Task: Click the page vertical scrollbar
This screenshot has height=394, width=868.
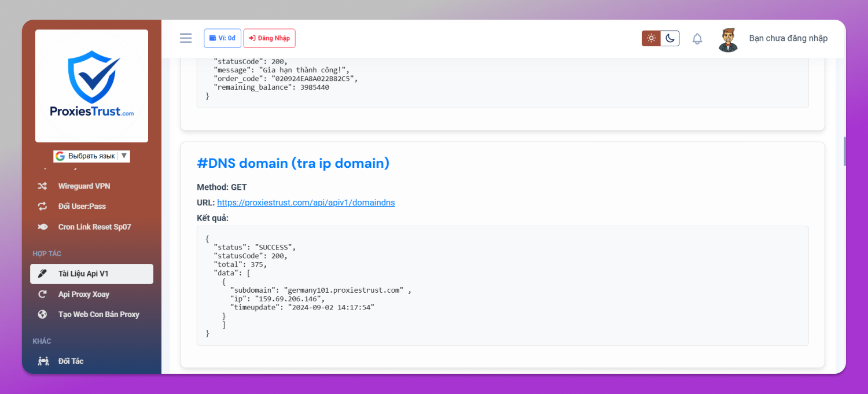Action: (x=845, y=152)
